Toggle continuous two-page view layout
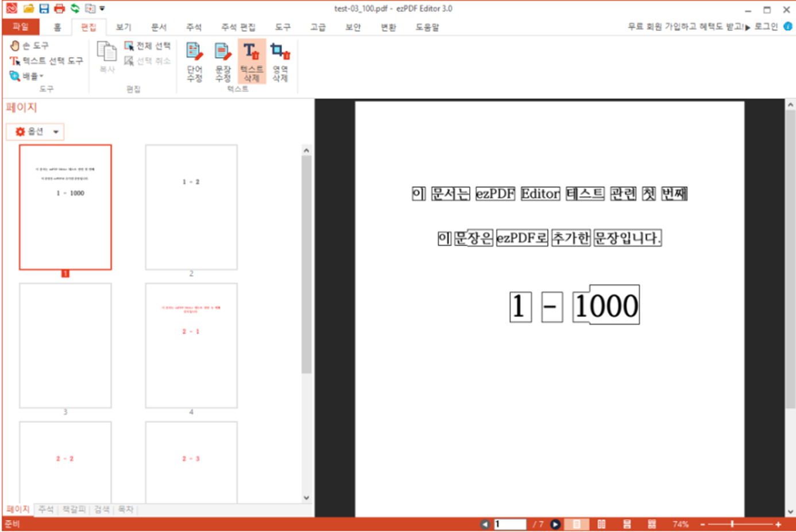796x532 pixels. point(652,524)
